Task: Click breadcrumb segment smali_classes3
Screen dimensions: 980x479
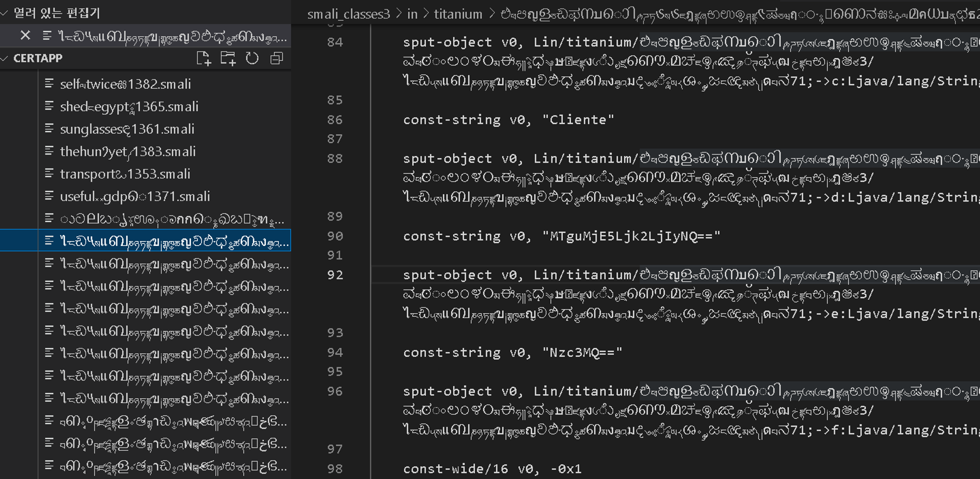Action: pos(349,14)
